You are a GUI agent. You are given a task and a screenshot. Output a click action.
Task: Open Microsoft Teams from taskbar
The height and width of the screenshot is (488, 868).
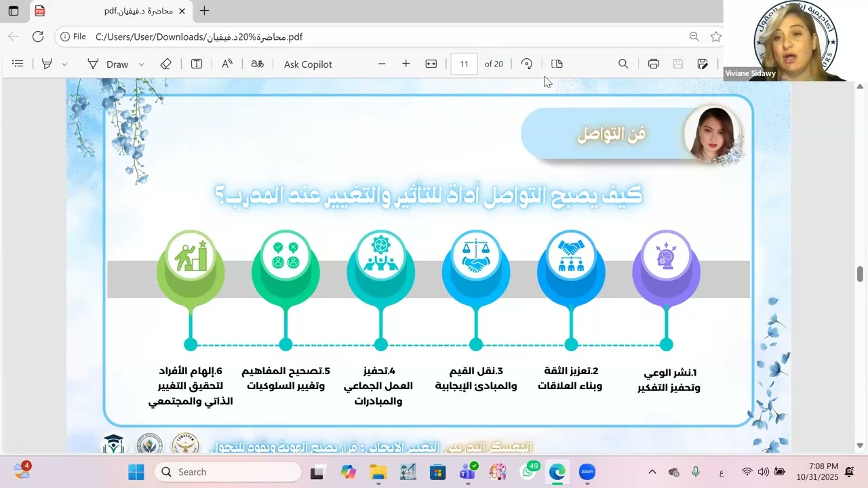pyautogui.click(x=467, y=472)
